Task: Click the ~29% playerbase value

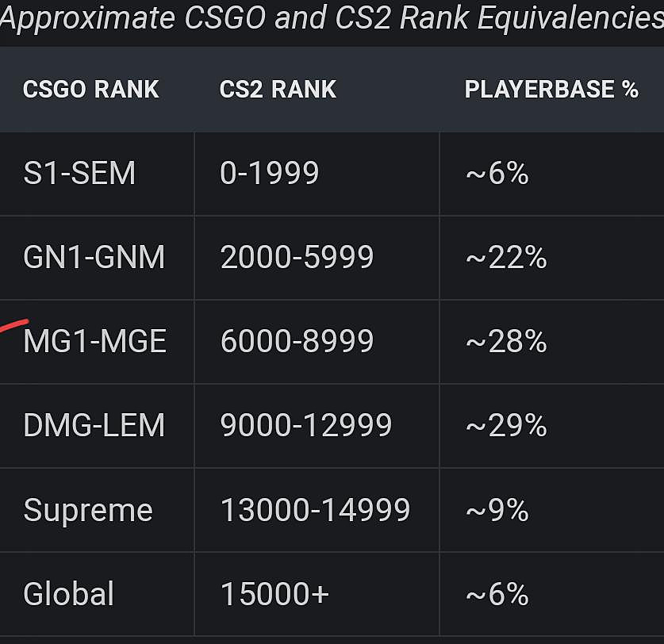Action: pyautogui.click(x=506, y=426)
